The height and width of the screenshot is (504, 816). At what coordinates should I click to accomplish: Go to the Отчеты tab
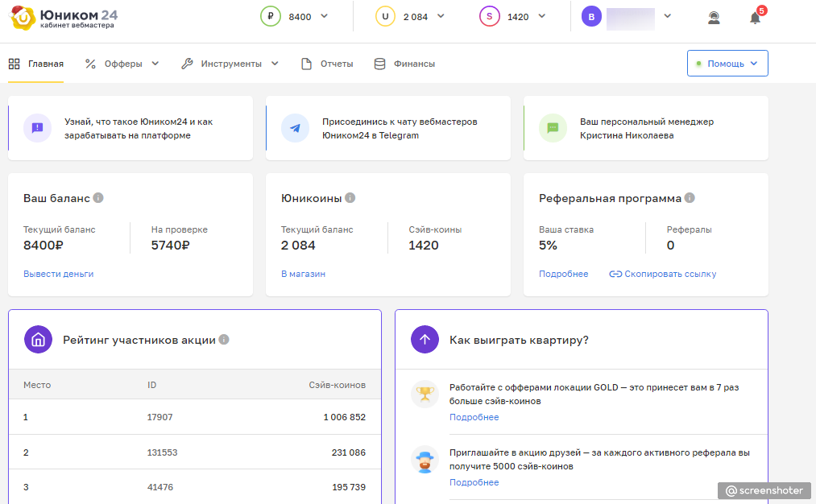coord(327,64)
